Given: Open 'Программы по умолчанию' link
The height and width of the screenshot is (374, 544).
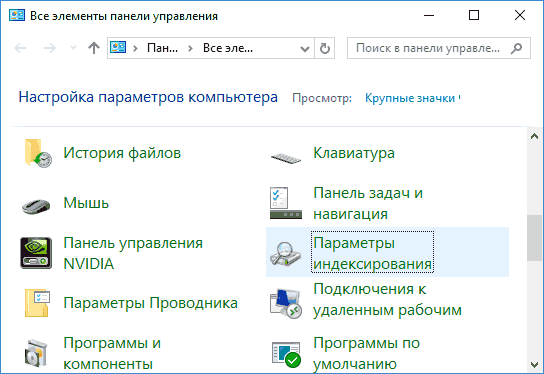Looking at the screenshot, I should [367, 353].
